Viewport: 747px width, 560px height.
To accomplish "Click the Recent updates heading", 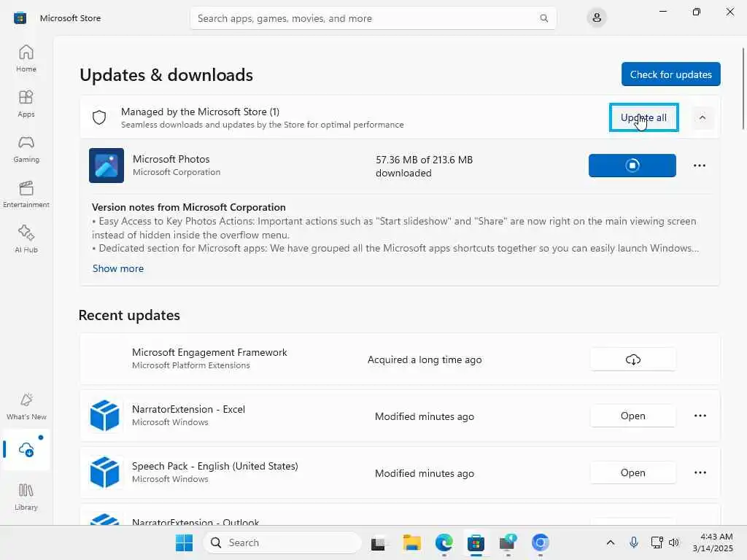I will [x=129, y=315].
